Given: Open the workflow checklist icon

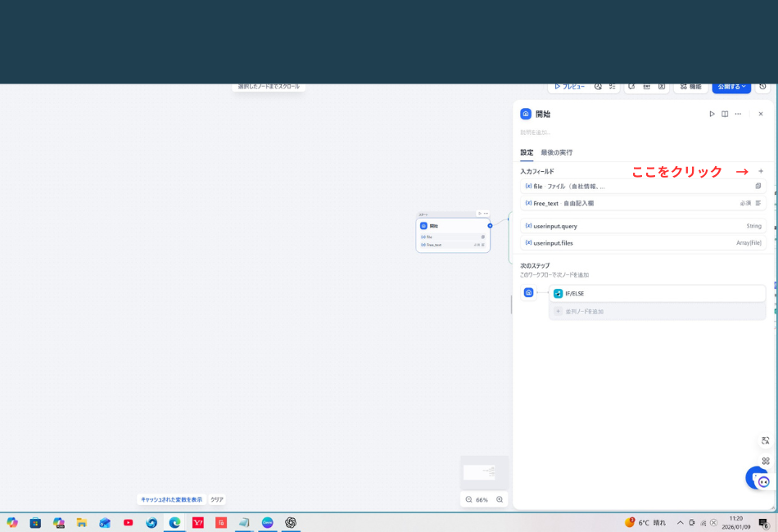Looking at the screenshot, I should point(612,87).
